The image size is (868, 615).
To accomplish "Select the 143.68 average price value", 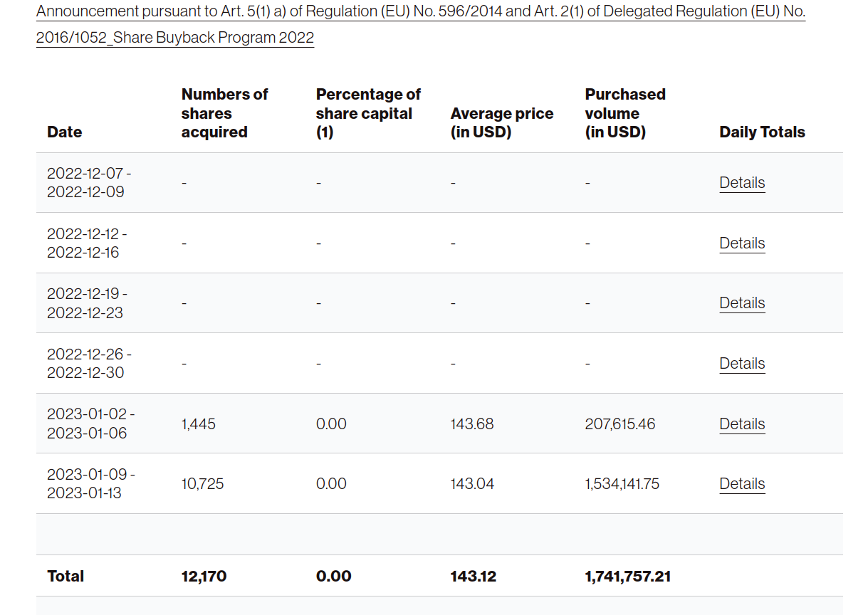I will click(472, 424).
